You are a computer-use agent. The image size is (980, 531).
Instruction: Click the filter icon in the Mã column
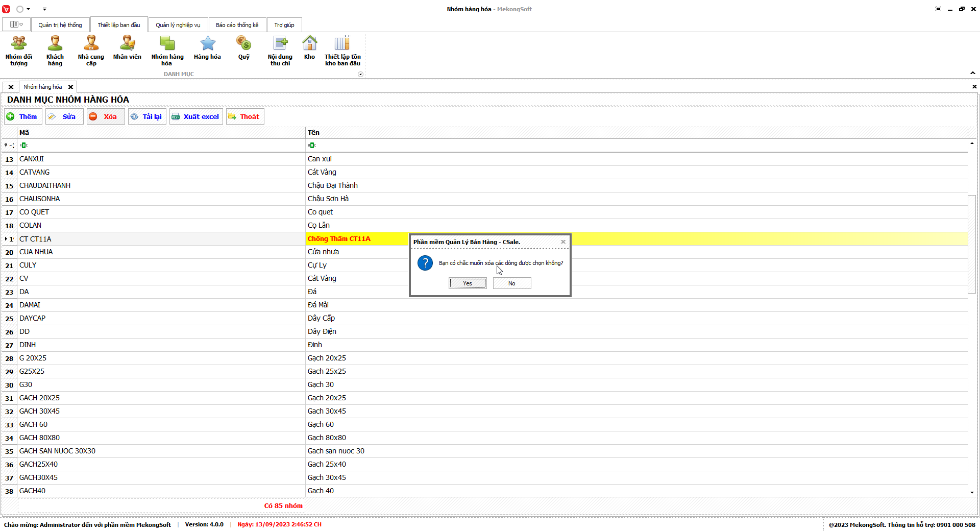coord(23,146)
